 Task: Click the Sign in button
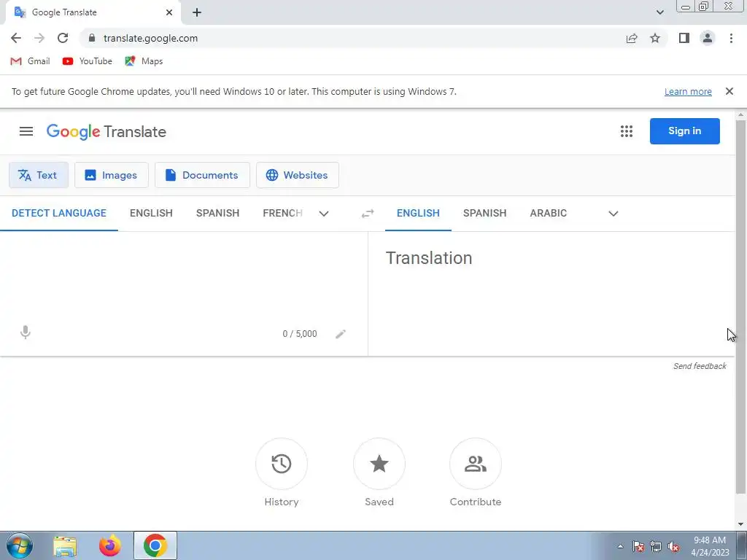(684, 131)
